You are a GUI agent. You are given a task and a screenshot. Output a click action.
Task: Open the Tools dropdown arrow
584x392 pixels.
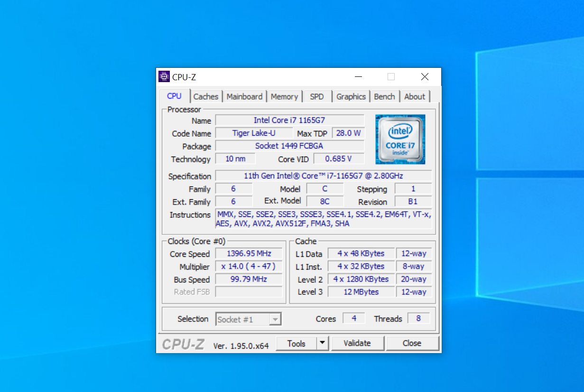[323, 343]
